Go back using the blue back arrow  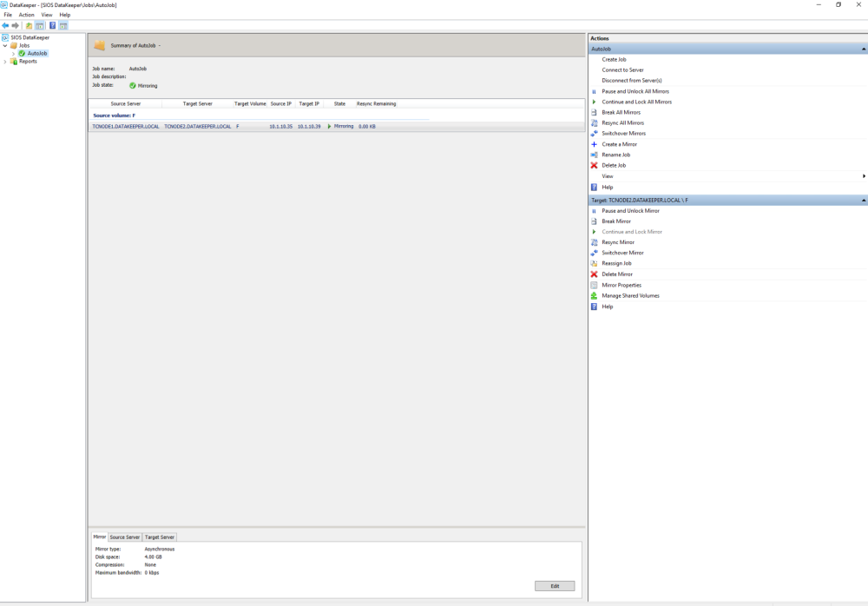pos(5,25)
